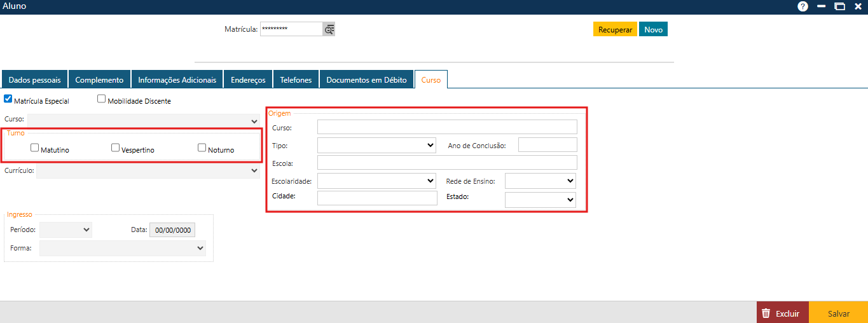Open the Documentos em Débito tab
The height and width of the screenshot is (323, 868).
(x=366, y=80)
